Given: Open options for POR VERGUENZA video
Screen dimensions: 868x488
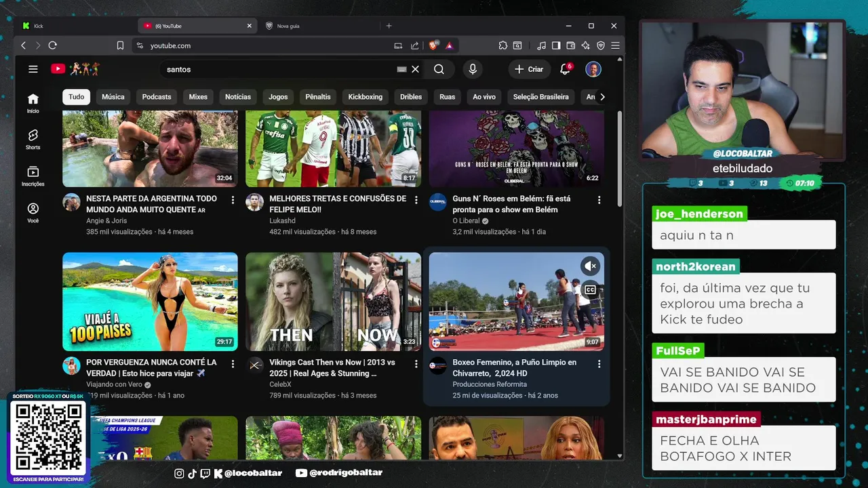Looking at the screenshot, I should click(233, 364).
